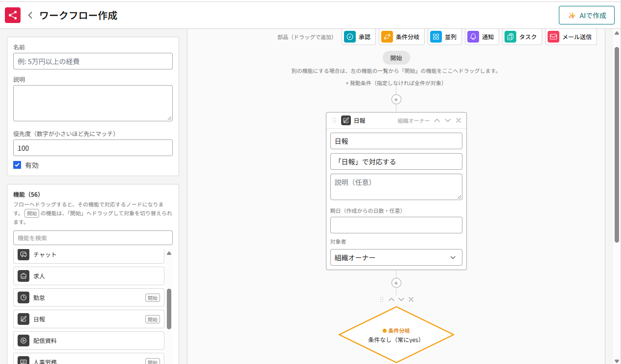Go back using the left chevron arrow
Screen dimensions: 621x364
(30, 15)
